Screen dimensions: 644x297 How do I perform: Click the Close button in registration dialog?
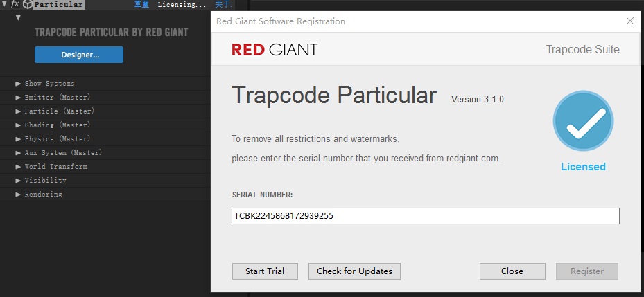click(512, 271)
